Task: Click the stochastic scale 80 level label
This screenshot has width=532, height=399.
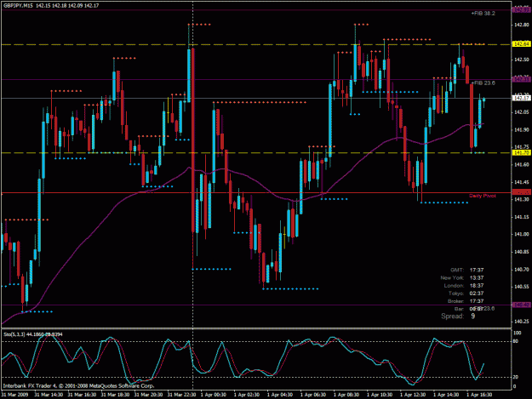Action: tap(516, 341)
